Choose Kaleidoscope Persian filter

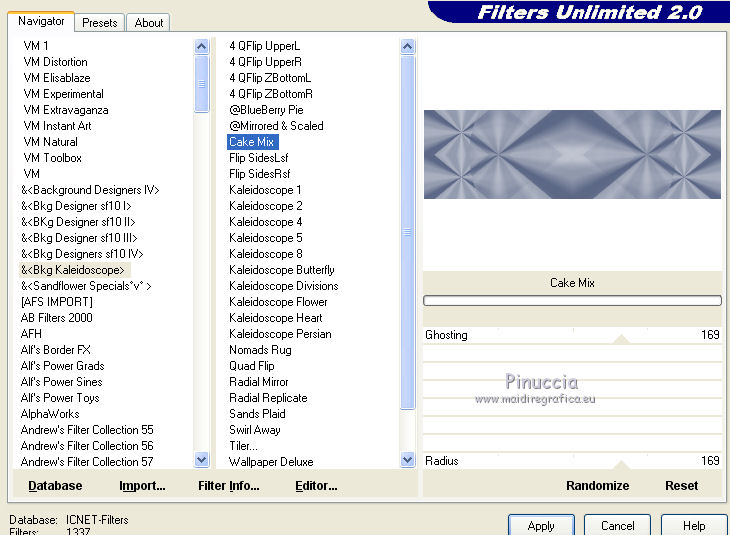[280, 334]
